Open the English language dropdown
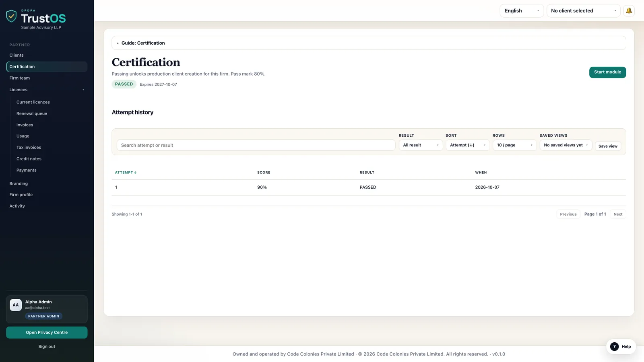 click(x=522, y=11)
